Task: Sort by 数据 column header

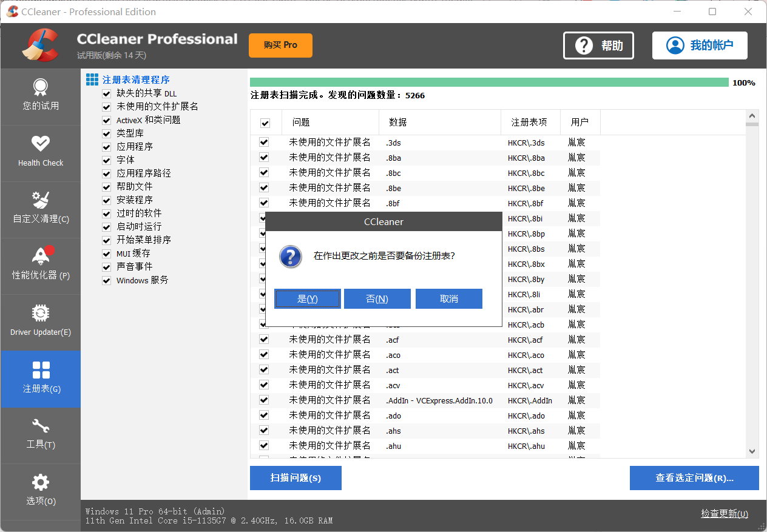Action: tap(440, 123)
